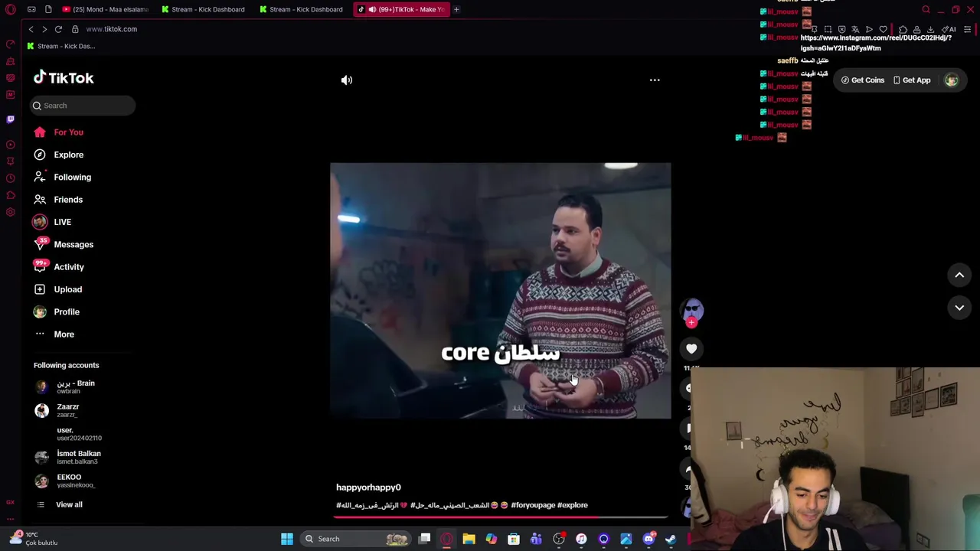This screenshot has height=551, width=980.
Task: Open the browser downloads icon
Action: pyautogui.click(x=930, y=30)
